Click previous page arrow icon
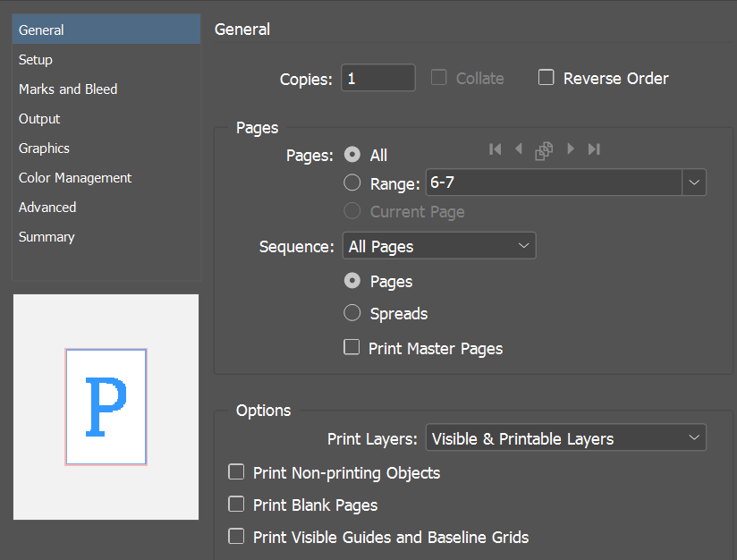737x560 pixels. click(x=519, y=149)
